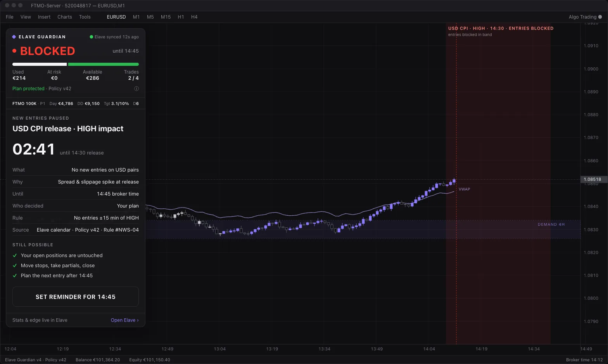The width and height of the screenshot is (608, 364).
Task: Click the VWAP line label
Action: pyautogui.click(x=464, y=189)
